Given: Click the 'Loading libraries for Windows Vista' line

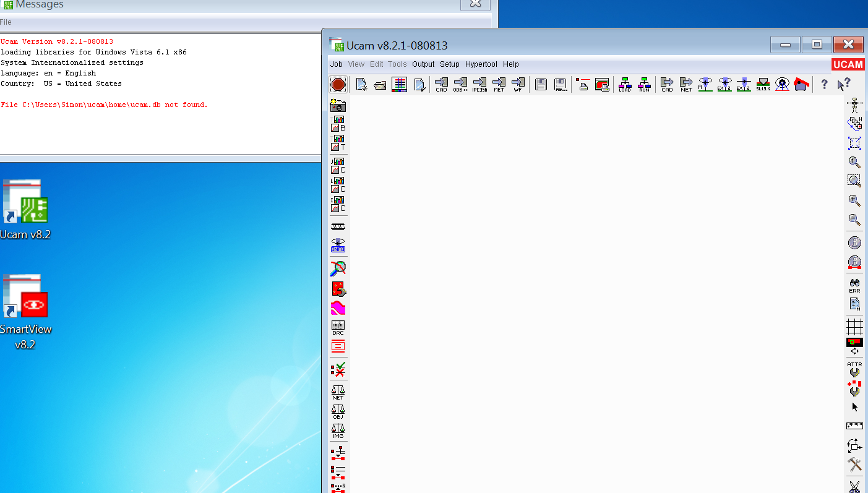Looking at the screenshot, I should [93, 52].
